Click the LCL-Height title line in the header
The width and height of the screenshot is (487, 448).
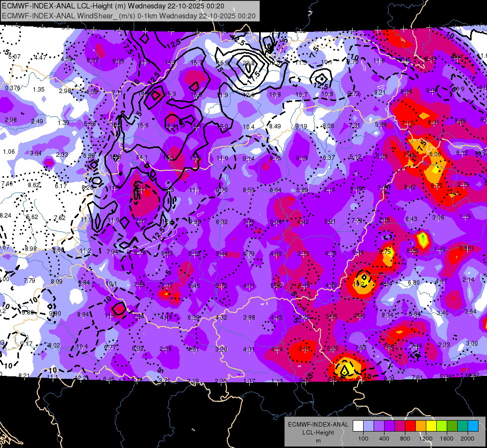(x=113, y=6)
